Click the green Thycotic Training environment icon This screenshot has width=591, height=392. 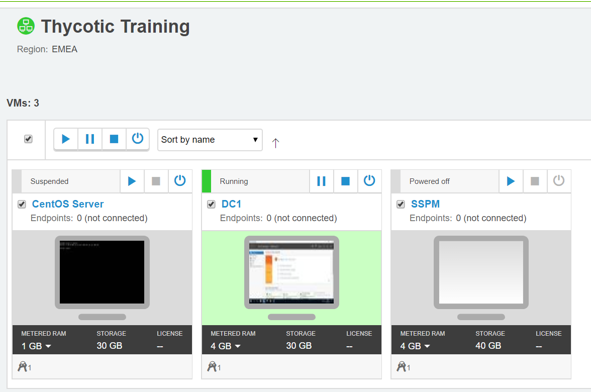tap(26, 26)
